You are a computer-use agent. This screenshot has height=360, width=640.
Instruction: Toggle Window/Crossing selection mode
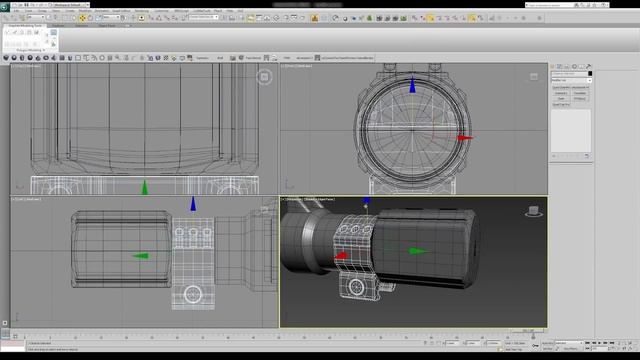(x=74, y=18)
